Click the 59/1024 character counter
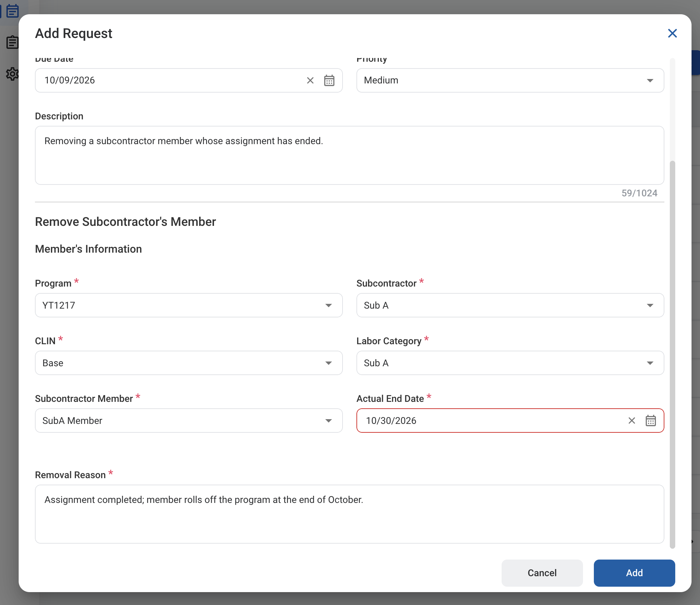Image resolution: width=700 pixels, height=605 pixels. [x=639, y=193]
